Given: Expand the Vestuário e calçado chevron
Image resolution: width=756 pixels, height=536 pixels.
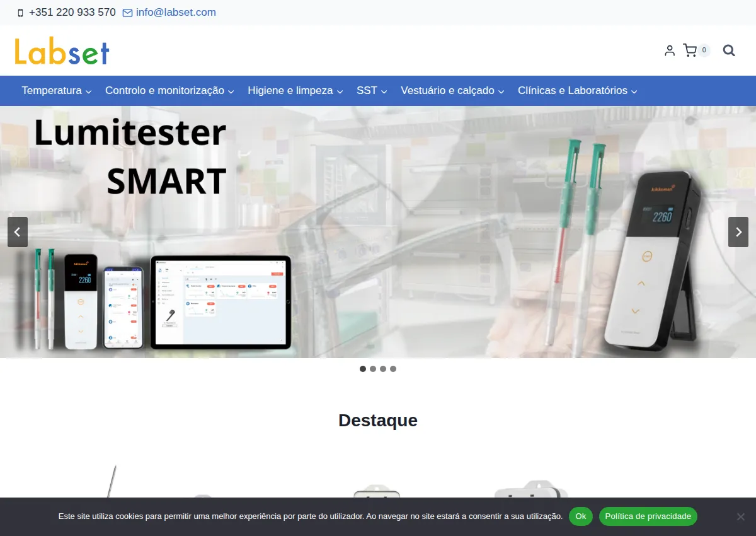Looking at the screenshot, I should pos(501,91).
